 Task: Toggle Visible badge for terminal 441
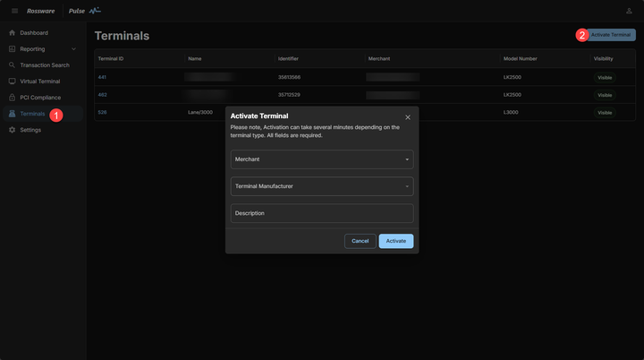click(x=606, y=78)
